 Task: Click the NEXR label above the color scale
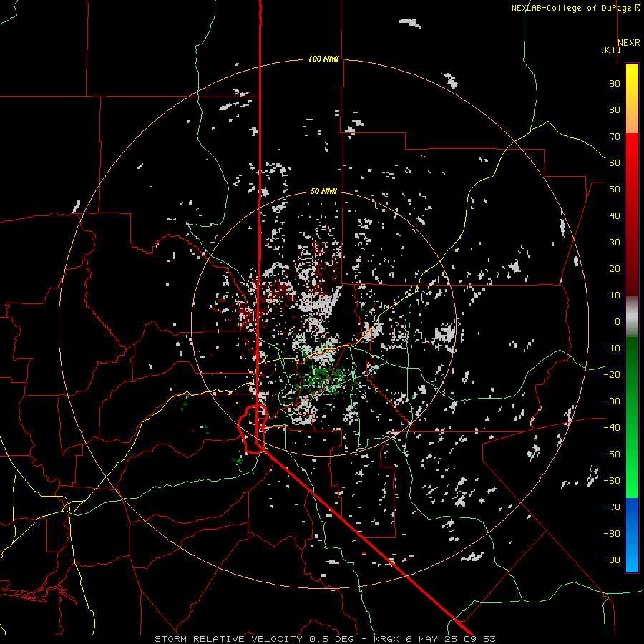coord(629,43)
